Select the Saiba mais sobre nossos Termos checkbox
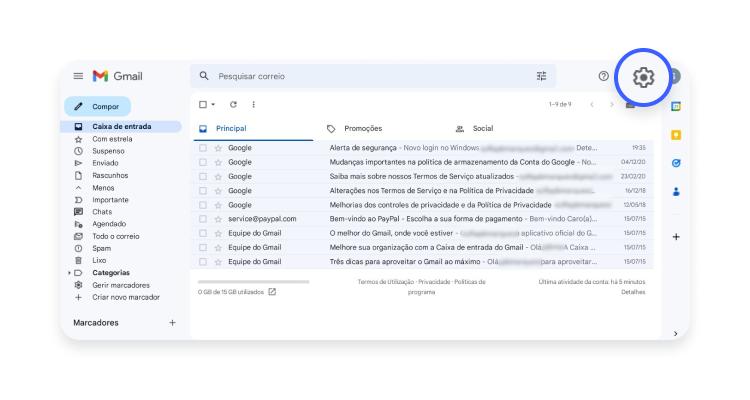This screenshot has width=750, height=400. click(203, 177)
